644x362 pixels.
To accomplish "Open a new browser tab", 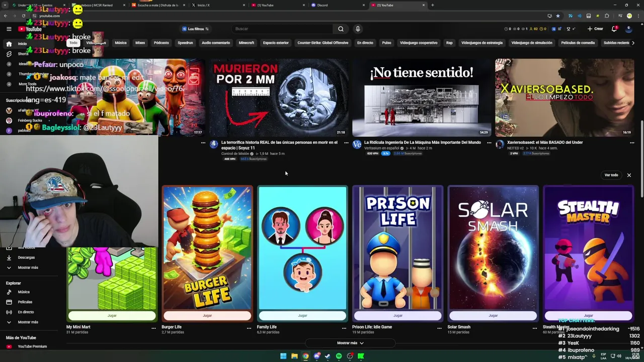I will tap(432, 5).
